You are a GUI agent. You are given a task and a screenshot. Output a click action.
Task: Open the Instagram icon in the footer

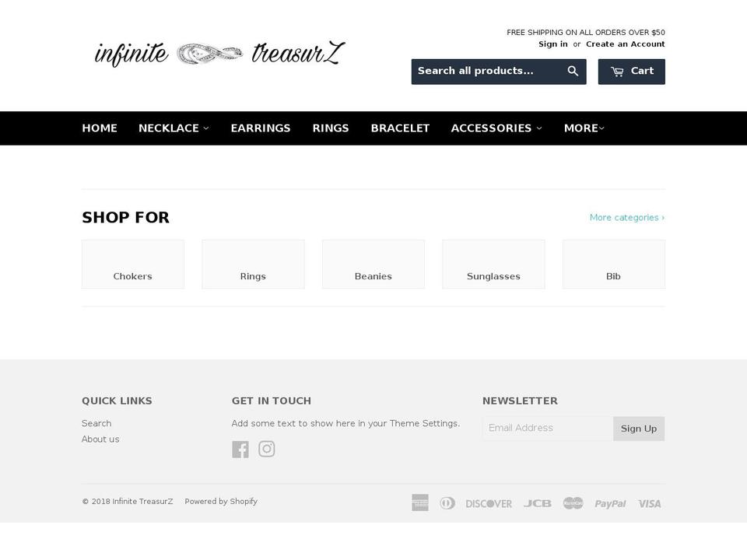point(267,449)
